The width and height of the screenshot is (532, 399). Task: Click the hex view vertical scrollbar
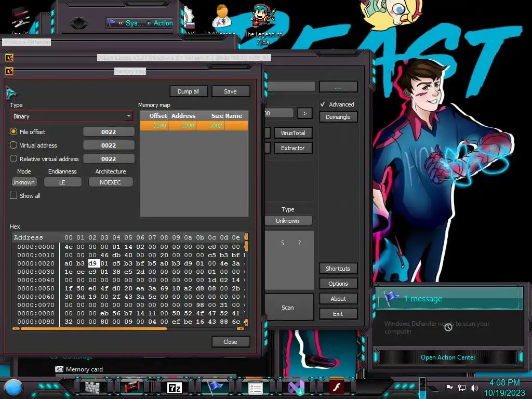pos(246,279)
